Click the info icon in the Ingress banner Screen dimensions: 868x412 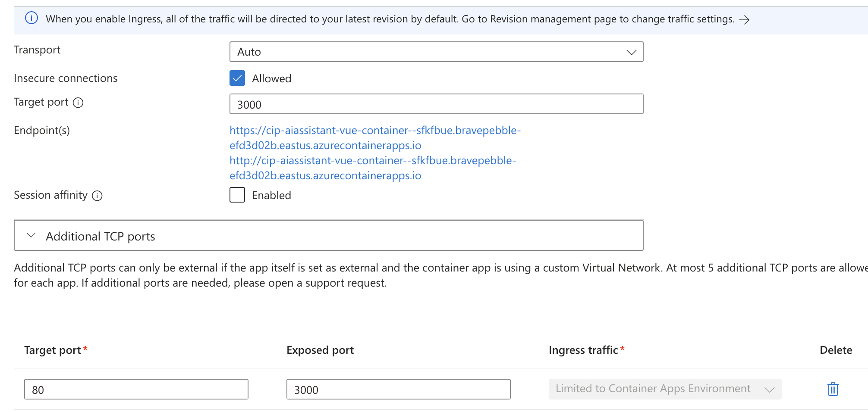pos(31,18)
